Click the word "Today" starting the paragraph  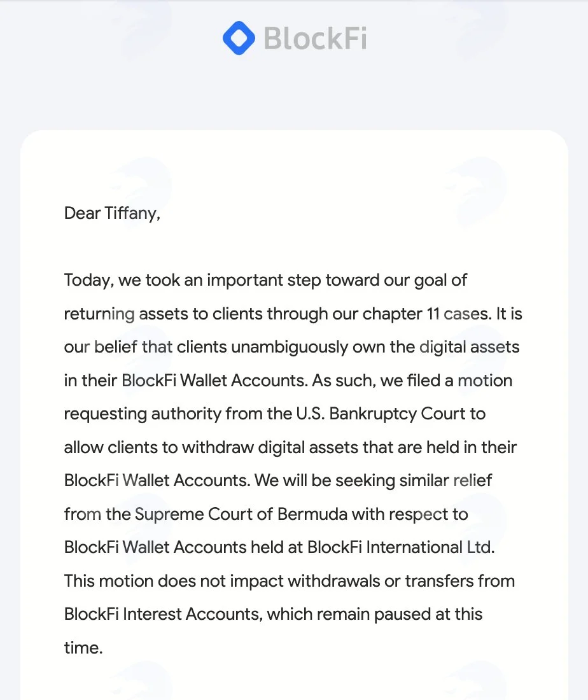tap(87, 281)
